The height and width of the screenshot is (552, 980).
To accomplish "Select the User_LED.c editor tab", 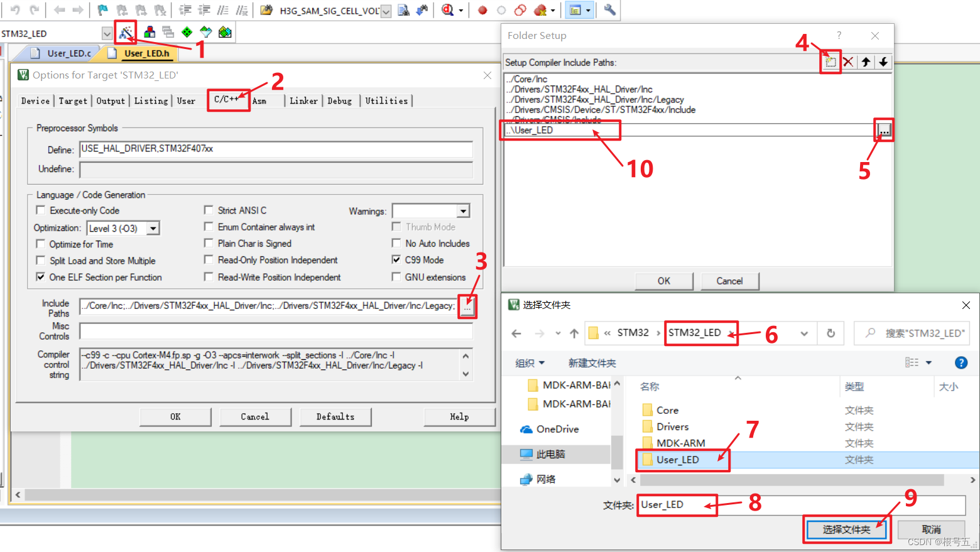I will point(62,53).
